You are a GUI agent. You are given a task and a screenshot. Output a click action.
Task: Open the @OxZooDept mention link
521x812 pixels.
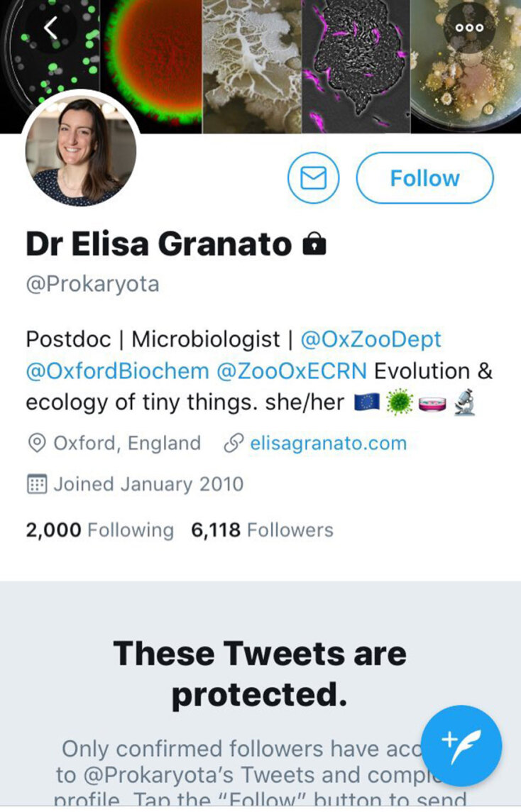pyautogui.click(x=371, y=339)
